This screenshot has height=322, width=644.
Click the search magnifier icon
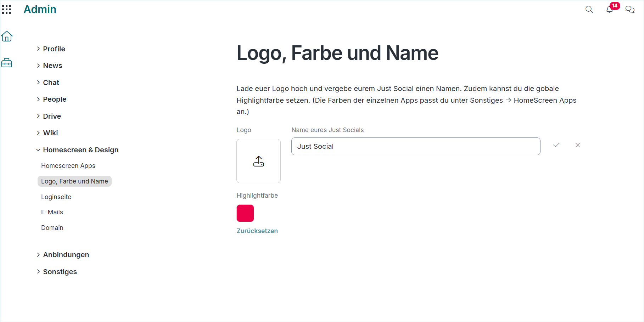[x=589, y=10]
